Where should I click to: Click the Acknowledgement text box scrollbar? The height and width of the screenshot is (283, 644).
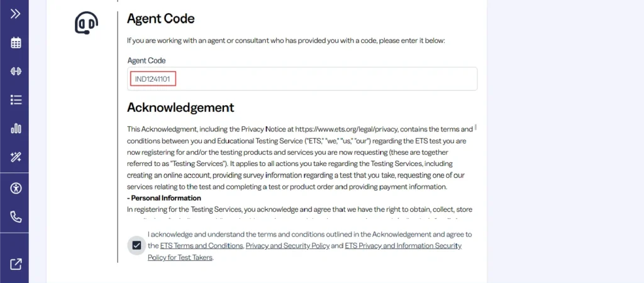tap(475, 128)
